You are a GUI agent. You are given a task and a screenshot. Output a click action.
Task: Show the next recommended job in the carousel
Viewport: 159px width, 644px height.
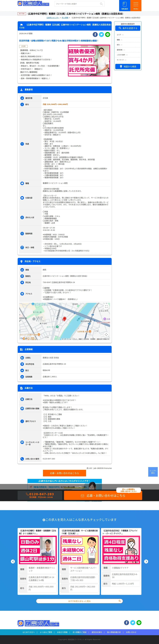pyautogui.click(x=146, y=561)
